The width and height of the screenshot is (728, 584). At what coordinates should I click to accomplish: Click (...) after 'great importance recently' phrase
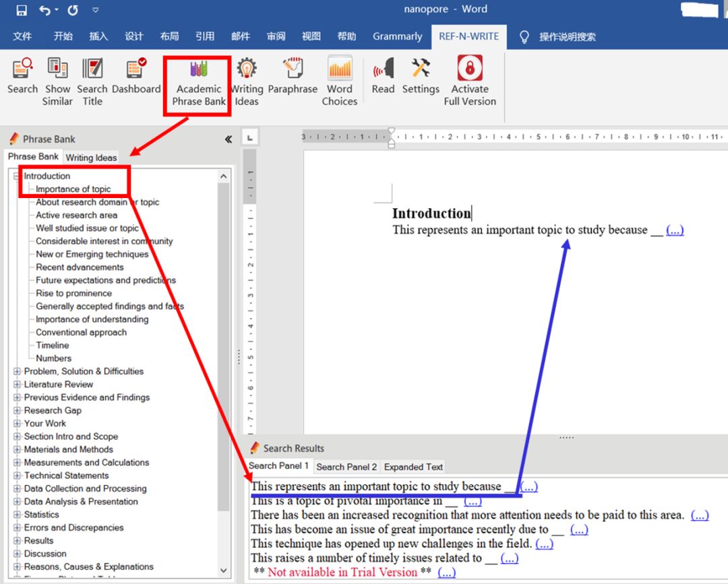click(x=579, y=529)
